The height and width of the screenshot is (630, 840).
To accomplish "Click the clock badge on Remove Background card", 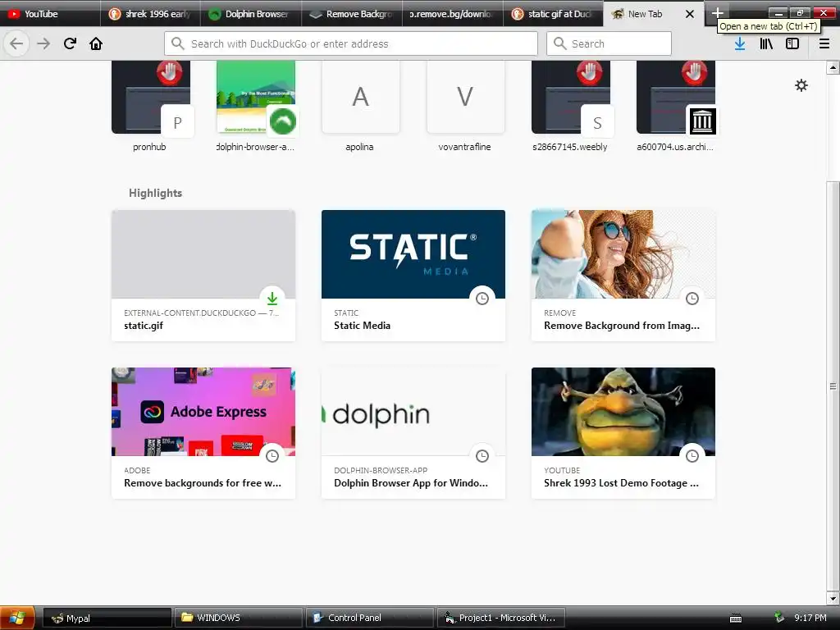I will click(692, 299).
